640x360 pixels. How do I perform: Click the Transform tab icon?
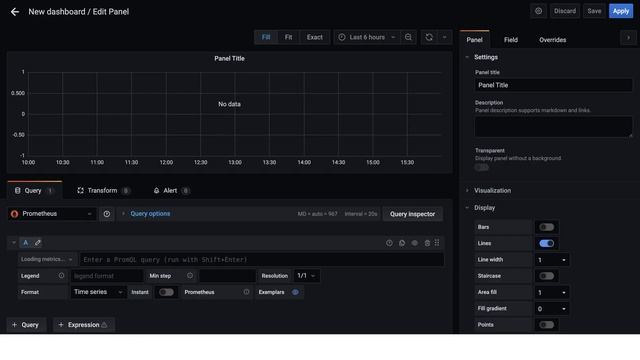[x=80, y=191]
